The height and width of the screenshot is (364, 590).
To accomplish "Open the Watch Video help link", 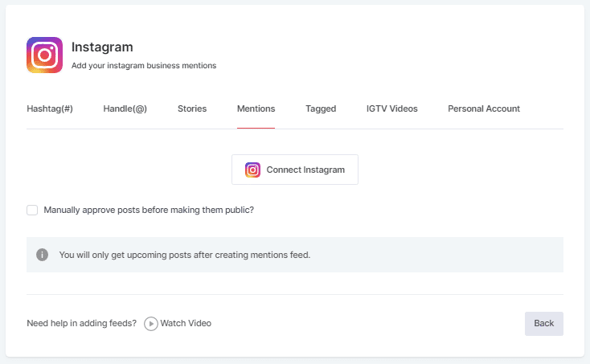I will point(186,323).
